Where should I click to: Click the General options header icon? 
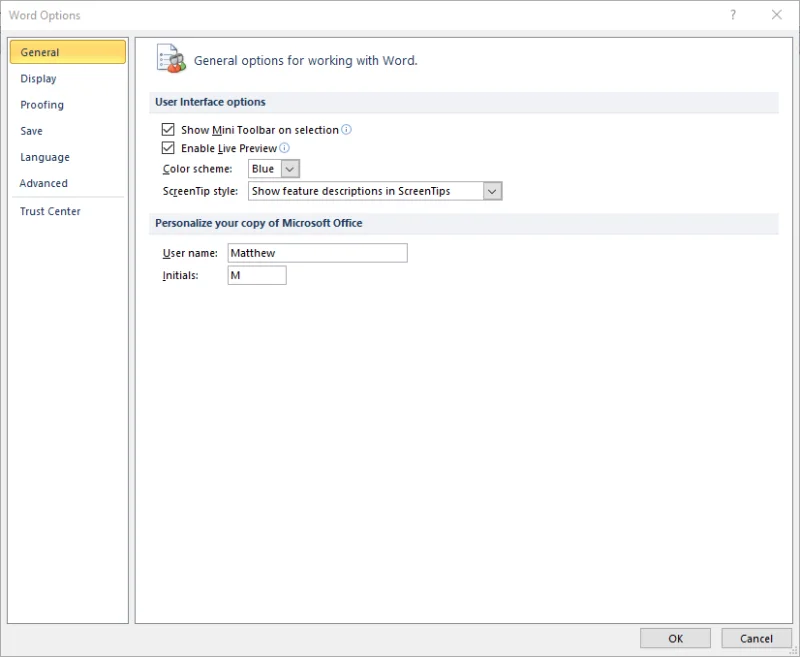click(170, 59)
